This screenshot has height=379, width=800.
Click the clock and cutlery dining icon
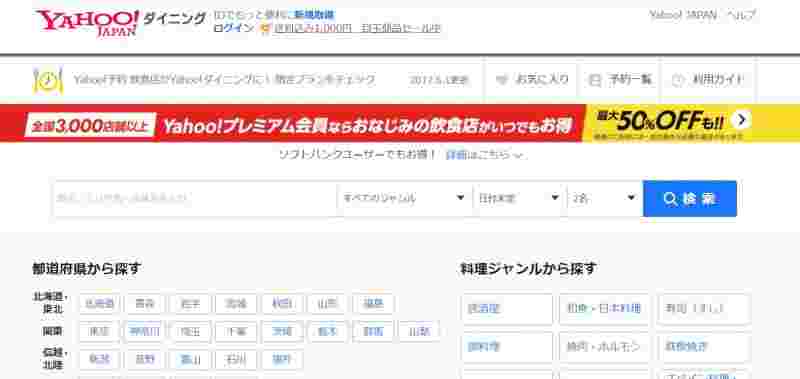click(x=47, y=80)
